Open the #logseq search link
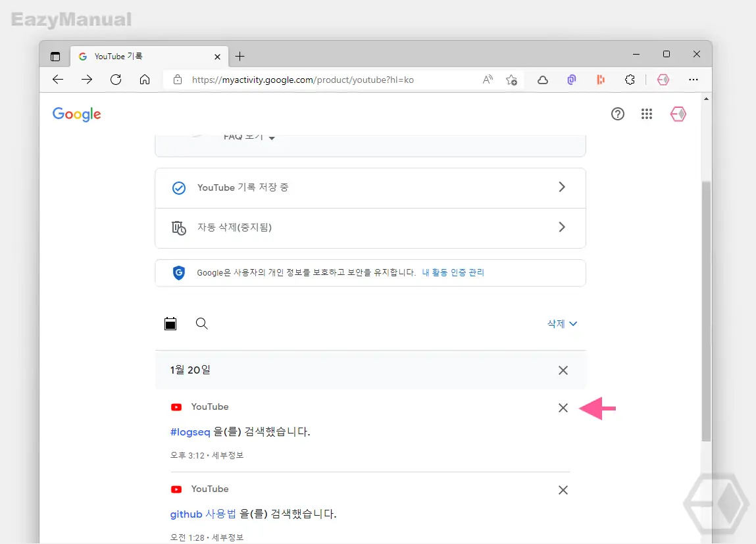 tap(190, 432)
